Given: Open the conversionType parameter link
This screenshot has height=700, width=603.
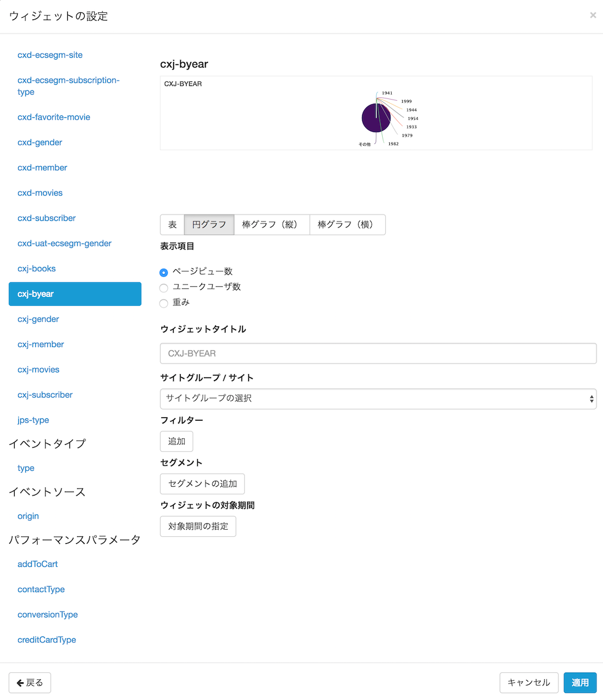Looking at the screenshot, I should coord(48,615).
